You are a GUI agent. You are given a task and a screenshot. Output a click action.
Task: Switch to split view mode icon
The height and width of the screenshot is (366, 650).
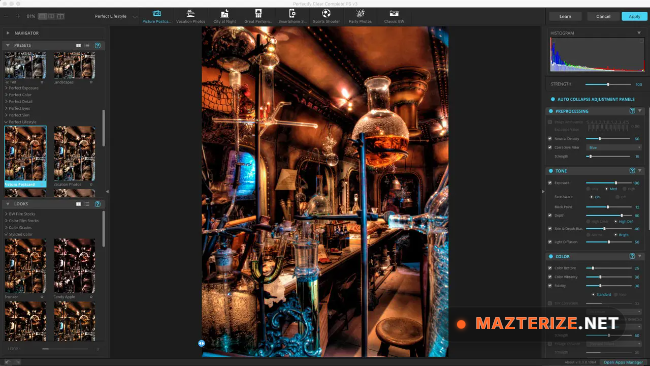51,16
